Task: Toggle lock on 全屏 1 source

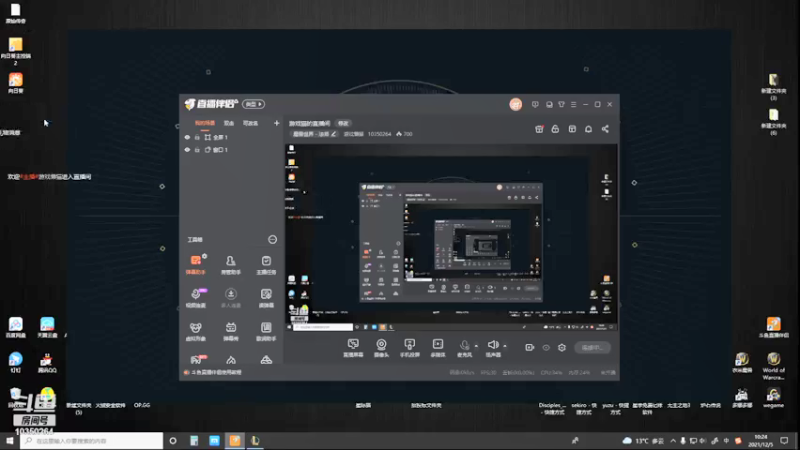Action: tap(197, 137)
